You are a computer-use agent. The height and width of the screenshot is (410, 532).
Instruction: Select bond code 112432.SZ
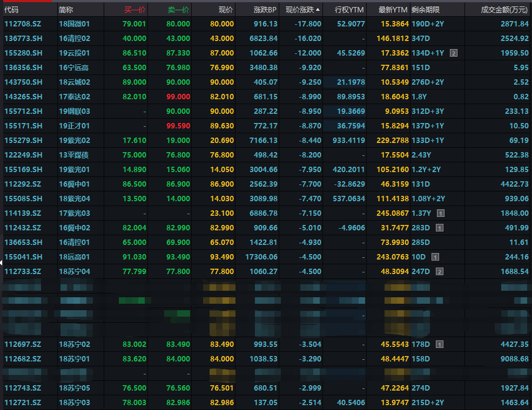pos(23,228)
